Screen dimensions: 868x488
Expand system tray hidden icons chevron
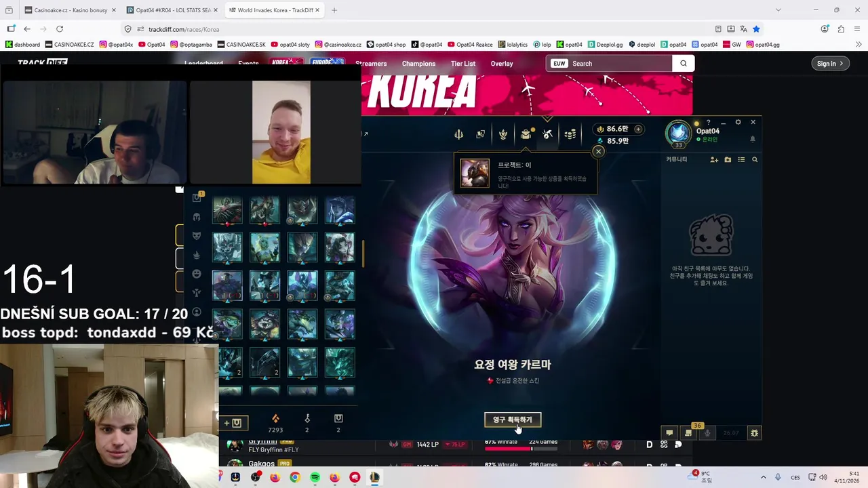pos(764,477)
